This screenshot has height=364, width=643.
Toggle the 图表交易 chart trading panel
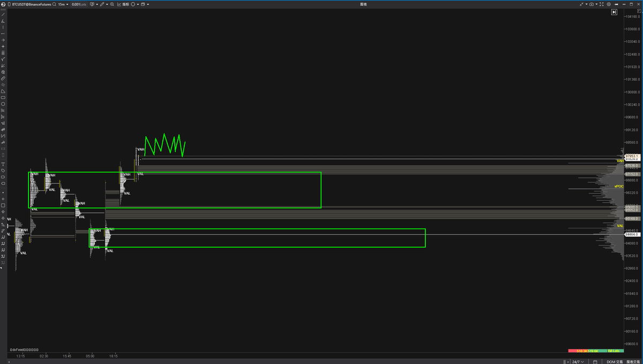tap(633, 361)
